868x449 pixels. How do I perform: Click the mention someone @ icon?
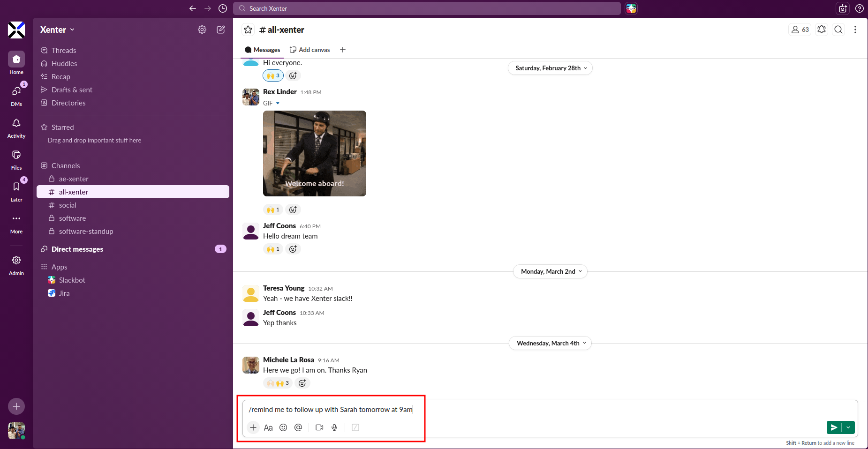click(298, 427)
